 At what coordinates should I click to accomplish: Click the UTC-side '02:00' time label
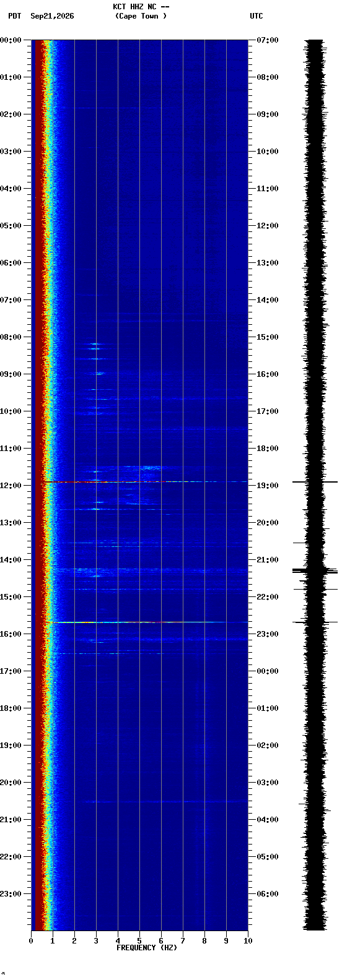[268, 746]
